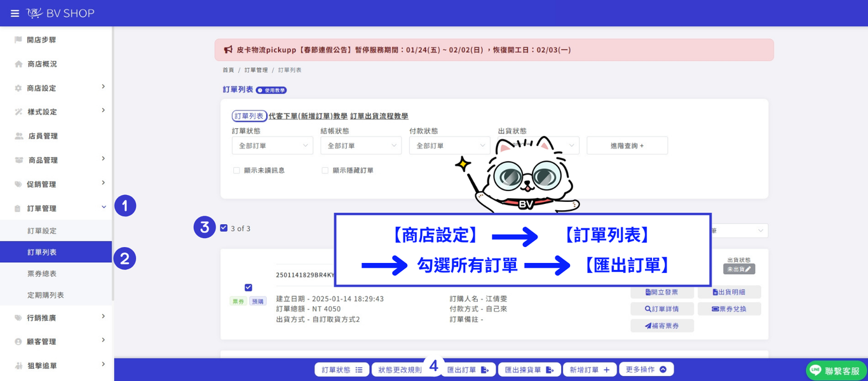Select 訂單列表 in the sidebar submenu
This screenshot has height=381, width=868.
(x=56, y=252)
